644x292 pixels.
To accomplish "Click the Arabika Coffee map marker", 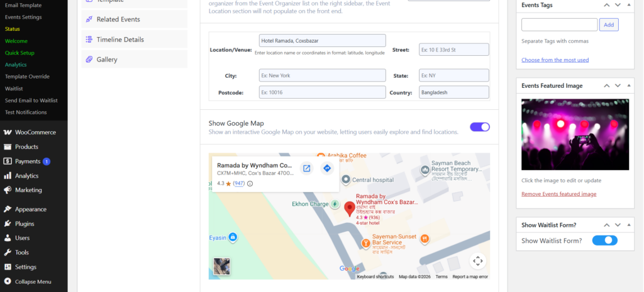I will click(x=321, y=156).
